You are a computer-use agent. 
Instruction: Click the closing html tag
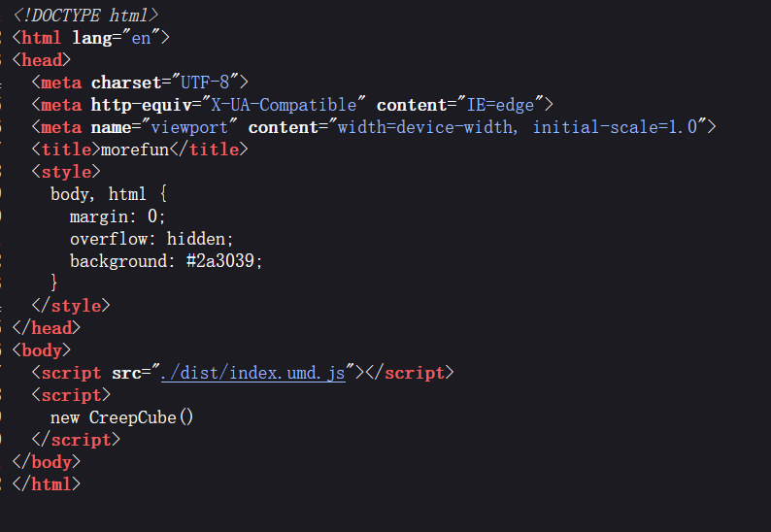tap(46, 483)
